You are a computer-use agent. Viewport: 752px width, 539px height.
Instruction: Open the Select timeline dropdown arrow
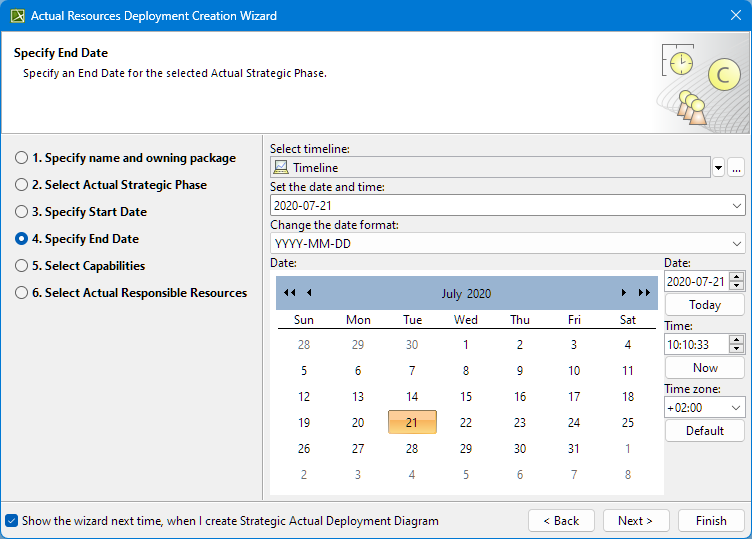718,168
